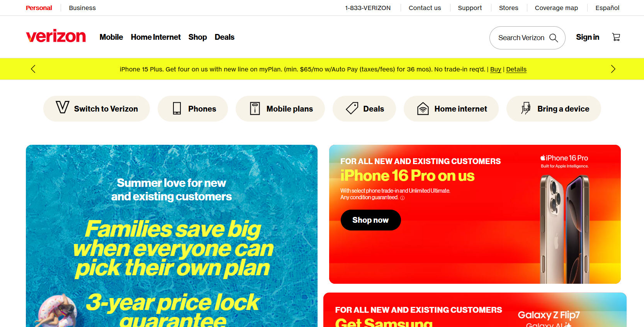
Task: Select the Phones shortcut with phone icon
Action: [193, 109]
